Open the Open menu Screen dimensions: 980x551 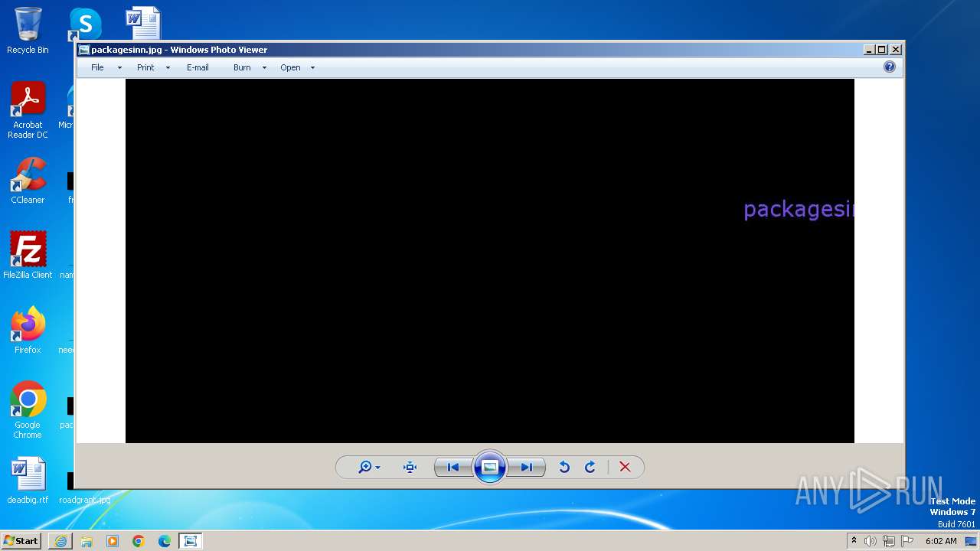coord(290,67)
